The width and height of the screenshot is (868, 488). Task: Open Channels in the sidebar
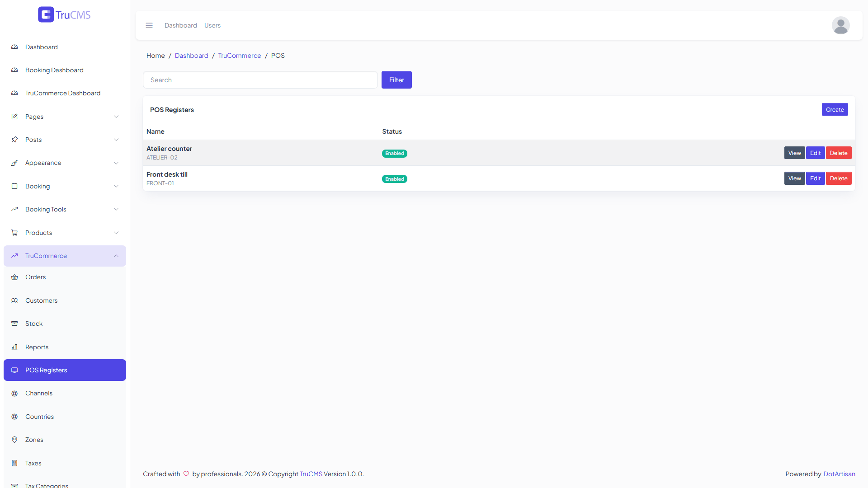[x=65, y=393]
